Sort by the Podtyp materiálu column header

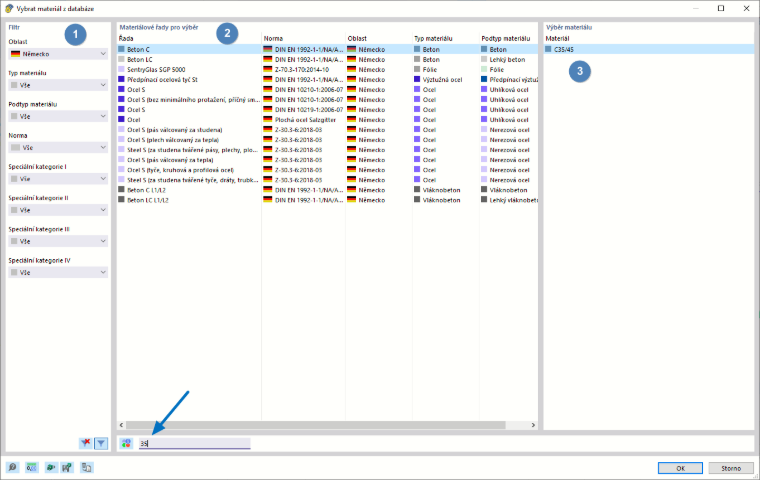click(x=506, y=38)
